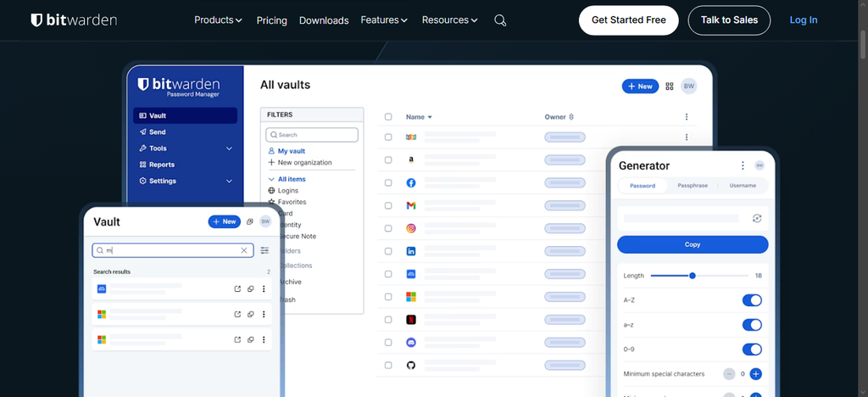The image size is (868, 397).
Task: Sort the vault list by Owner
Action: click(x=559, y=117)
